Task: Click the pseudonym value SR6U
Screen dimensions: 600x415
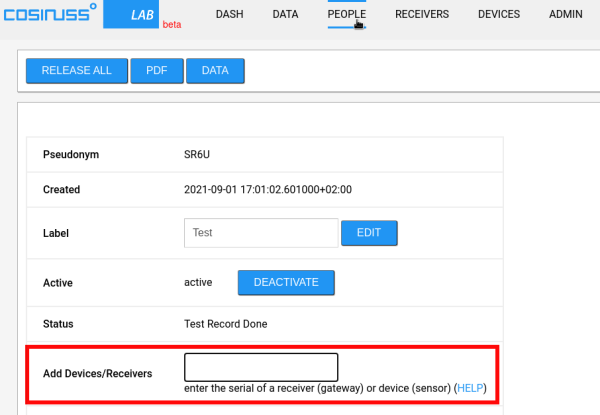Action: (x=197, y=155)
